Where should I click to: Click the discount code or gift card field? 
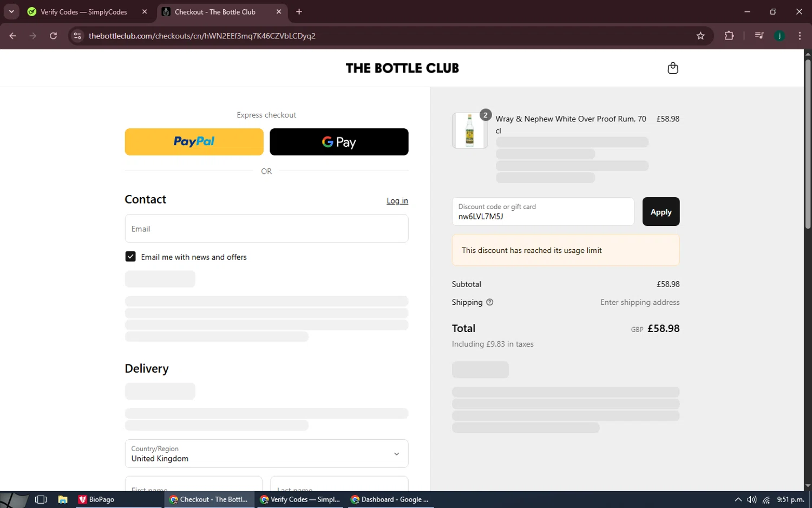tap(543, 212)
